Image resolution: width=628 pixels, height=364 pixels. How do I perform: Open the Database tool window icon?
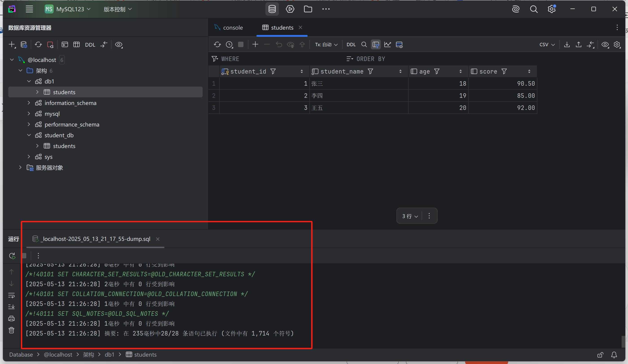point(272,9)
